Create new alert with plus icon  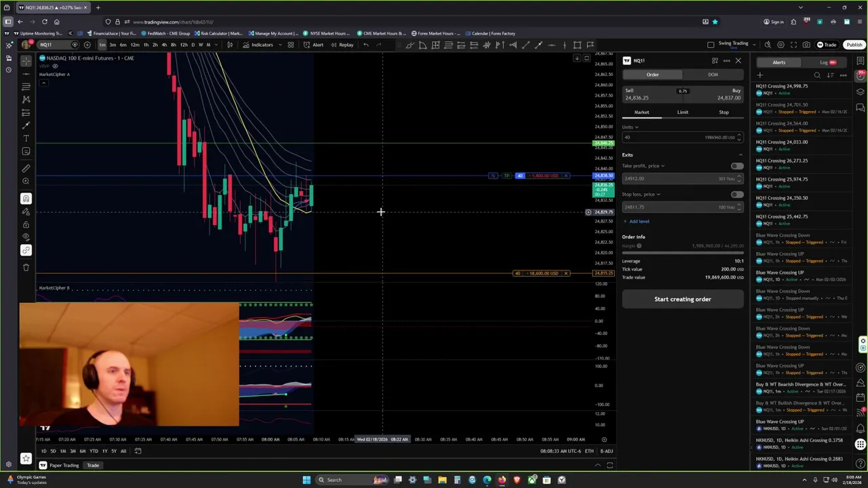pyautogui.click(x=759, y=75)
